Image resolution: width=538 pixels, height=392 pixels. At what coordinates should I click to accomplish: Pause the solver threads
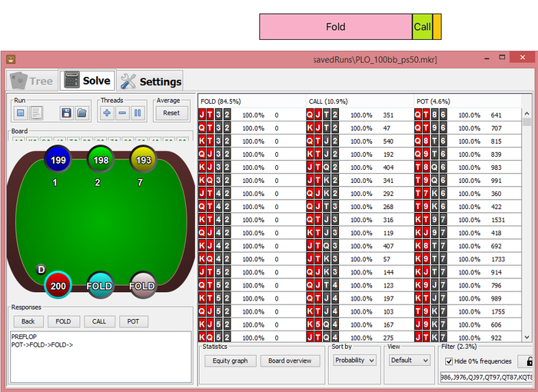[138, 112]
